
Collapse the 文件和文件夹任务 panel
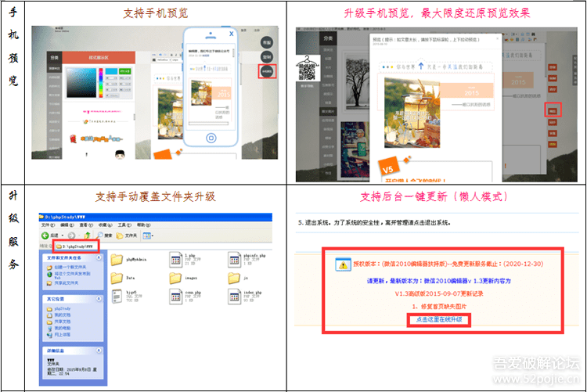coord(99,257)
